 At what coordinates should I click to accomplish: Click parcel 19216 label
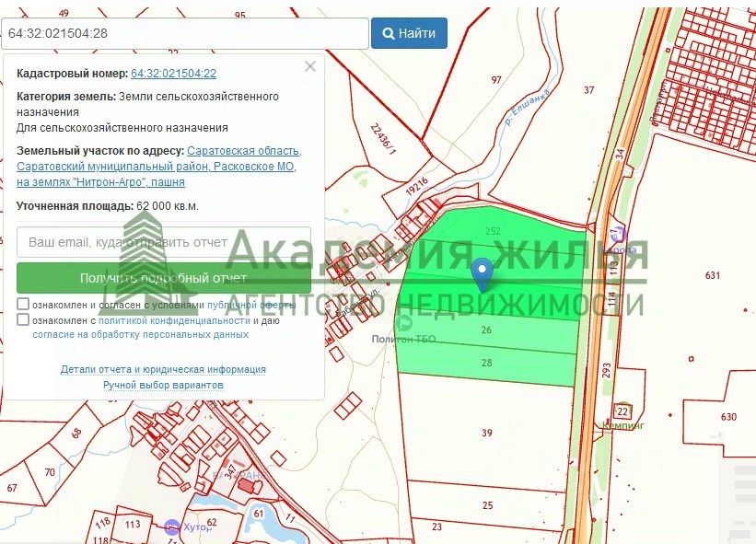(x=416, y=186)
